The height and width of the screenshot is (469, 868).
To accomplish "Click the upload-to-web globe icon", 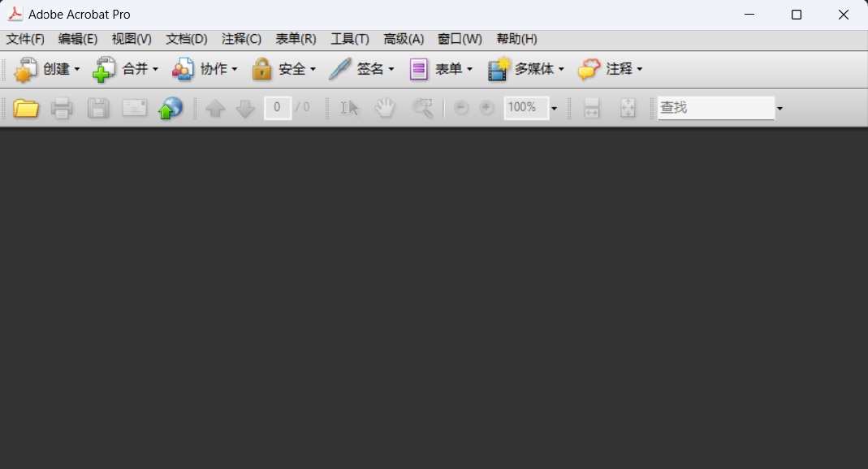I will click(x=171, y=107).
